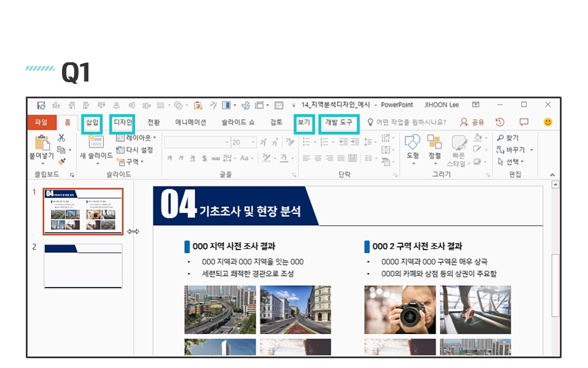588x368 pixels.
Task: Open the 정렬 arrange menu
Action: click(435, 150)
